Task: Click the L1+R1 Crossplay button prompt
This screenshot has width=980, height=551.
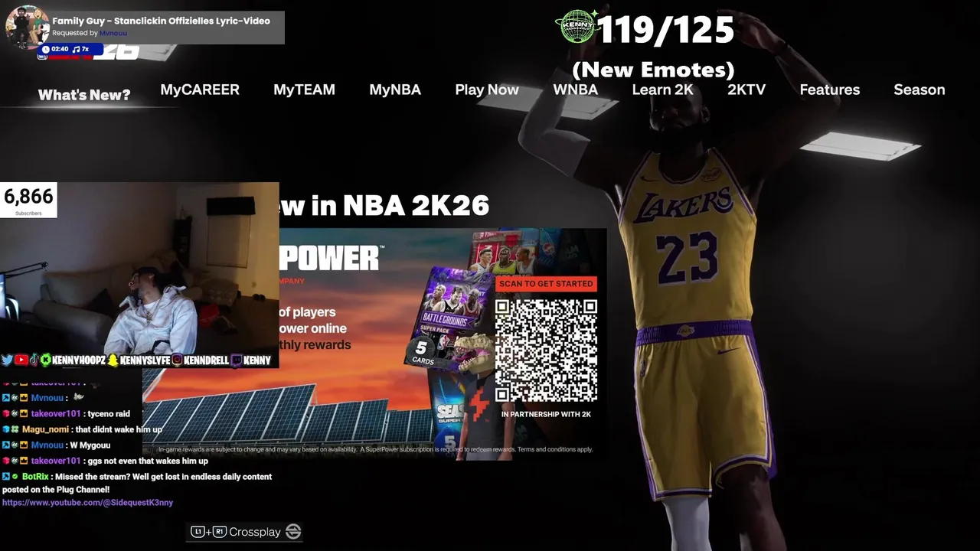Action: (x=246, y=532)
